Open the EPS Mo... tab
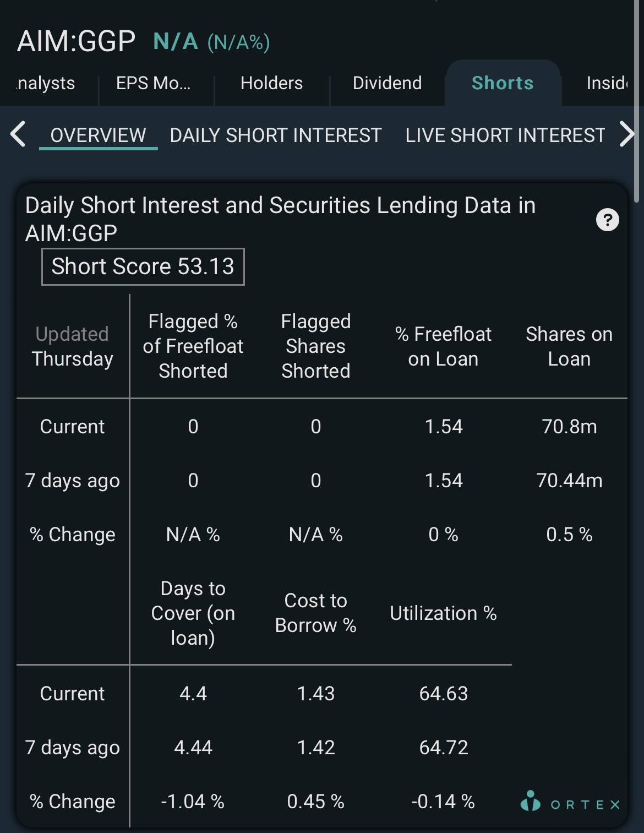 (x=154, y=83)
